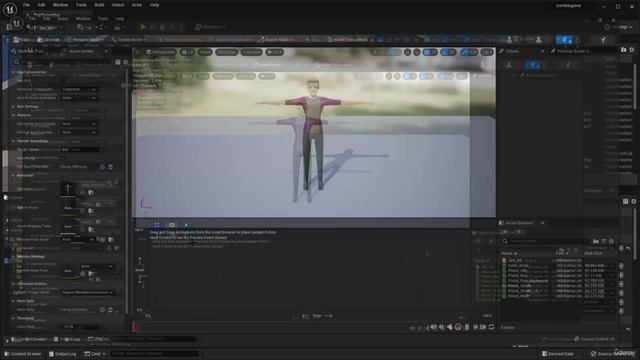Click the Asset Browser search field
This screenshot has height=360, width=640.
(545, 241)
